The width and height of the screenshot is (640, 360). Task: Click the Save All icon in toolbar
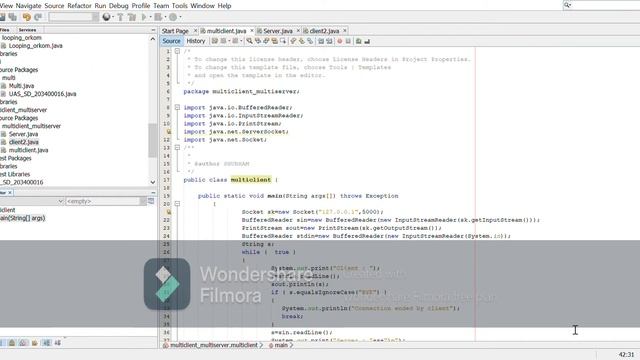(x=13, y=17)
